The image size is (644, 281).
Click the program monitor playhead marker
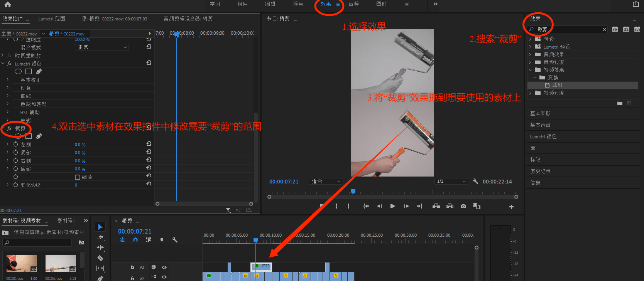353,192
